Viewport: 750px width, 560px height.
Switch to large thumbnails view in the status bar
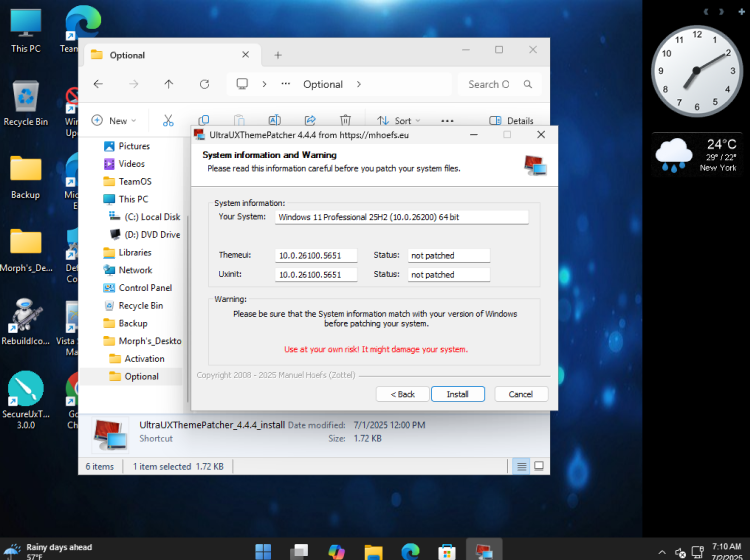[x=539, y=466]
